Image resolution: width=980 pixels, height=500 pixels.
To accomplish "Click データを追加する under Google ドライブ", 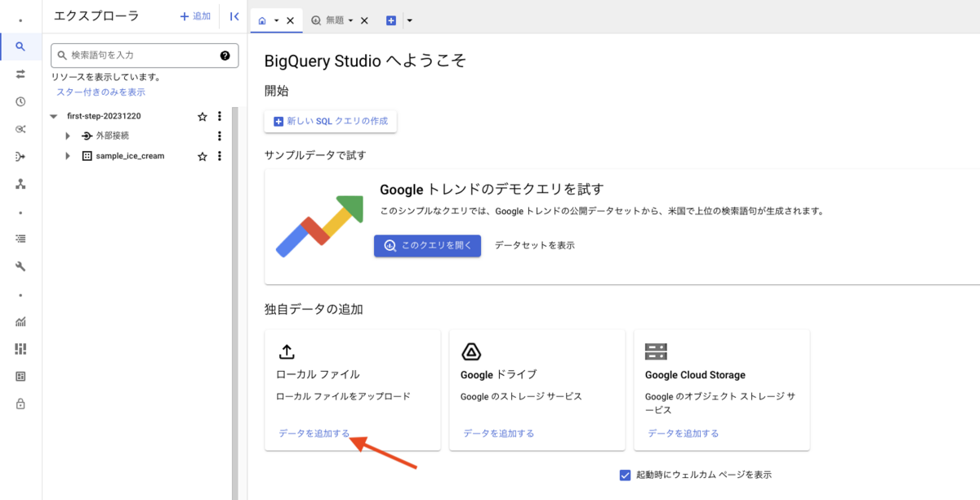I will pos(499,433).
